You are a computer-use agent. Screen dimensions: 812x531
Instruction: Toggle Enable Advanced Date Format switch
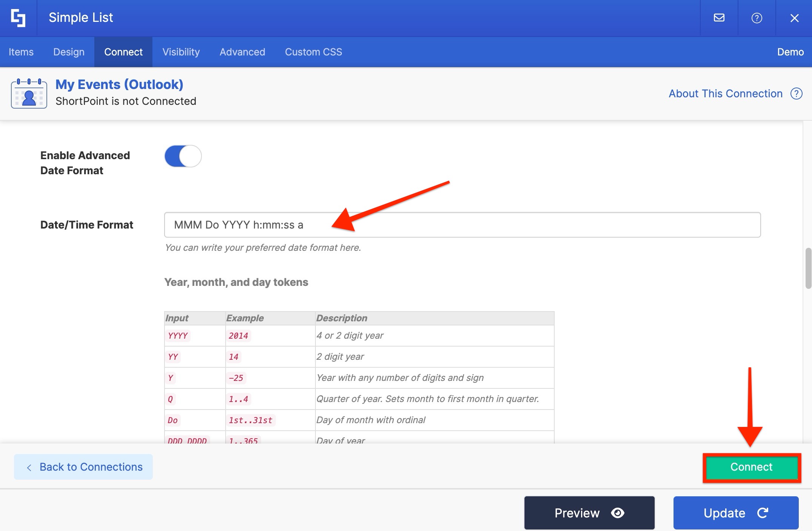click(183, 156)
